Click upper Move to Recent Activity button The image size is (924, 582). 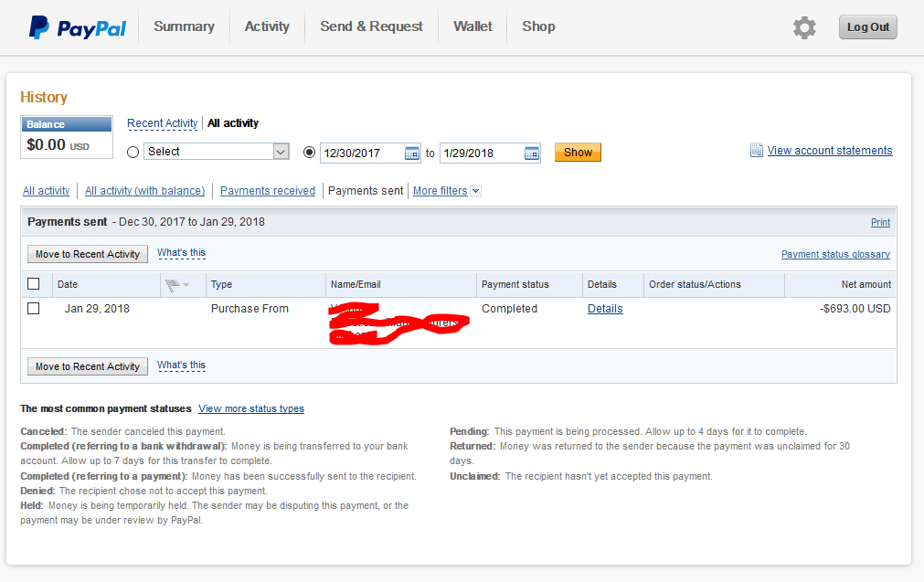[88, 254]
